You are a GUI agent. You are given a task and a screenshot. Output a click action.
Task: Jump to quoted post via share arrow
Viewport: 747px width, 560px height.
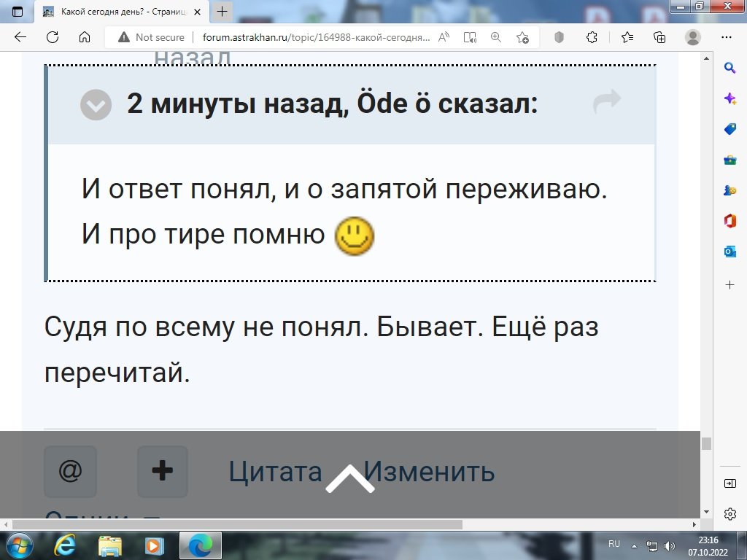click(606, 103)
